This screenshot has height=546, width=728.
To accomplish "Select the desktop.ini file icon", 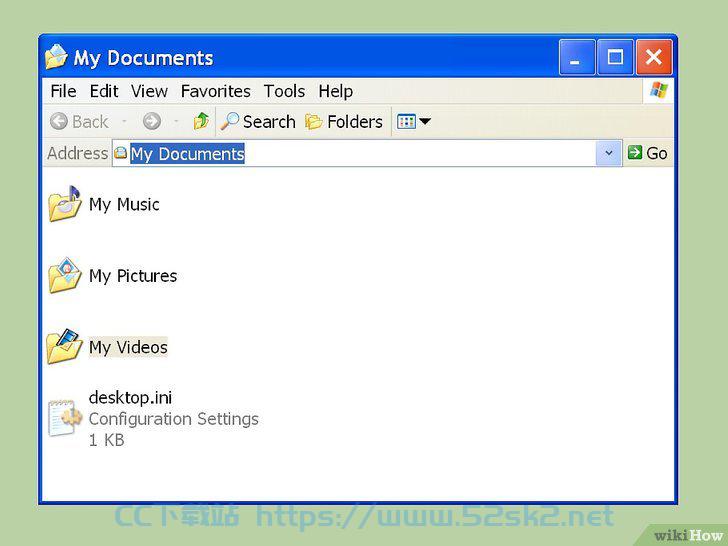I will [65, 418].
